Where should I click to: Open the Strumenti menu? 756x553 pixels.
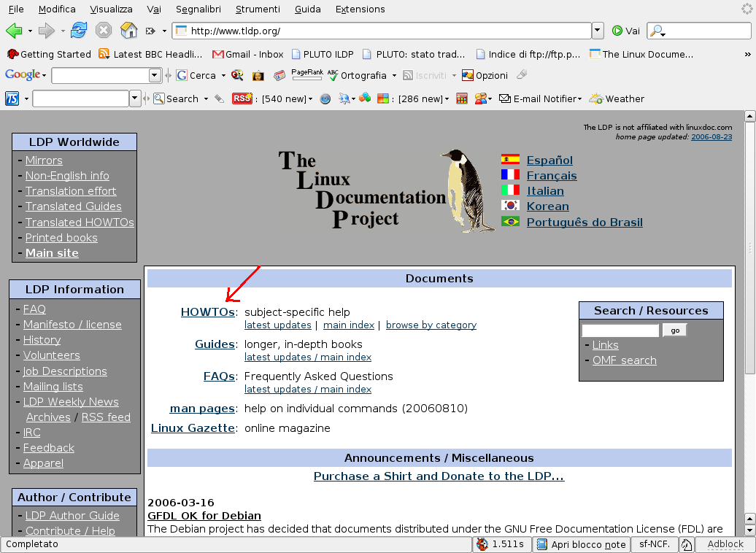(x=258, y=9)
